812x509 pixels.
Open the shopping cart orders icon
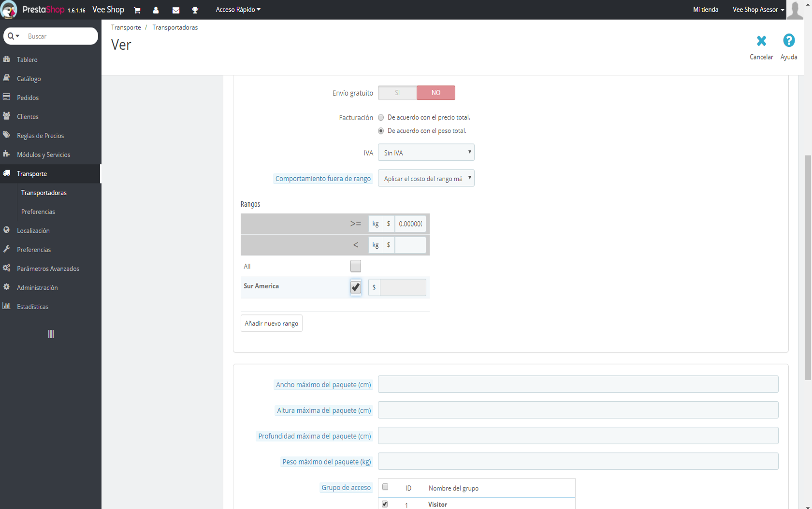click(x=137, y=10)
